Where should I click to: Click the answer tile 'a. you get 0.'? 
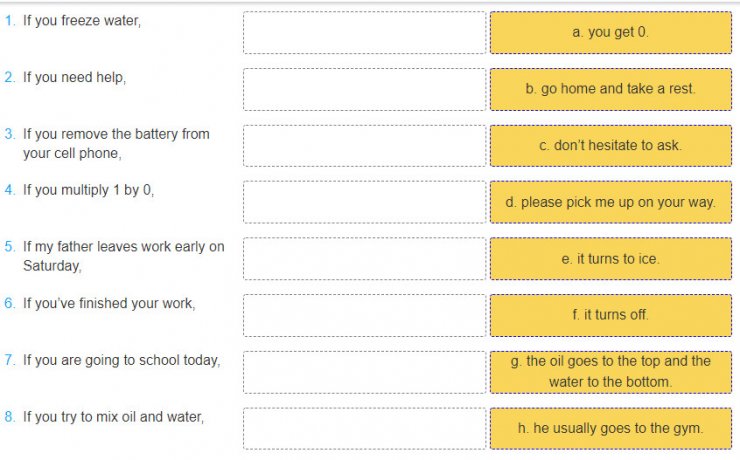(x=610, y=32)
